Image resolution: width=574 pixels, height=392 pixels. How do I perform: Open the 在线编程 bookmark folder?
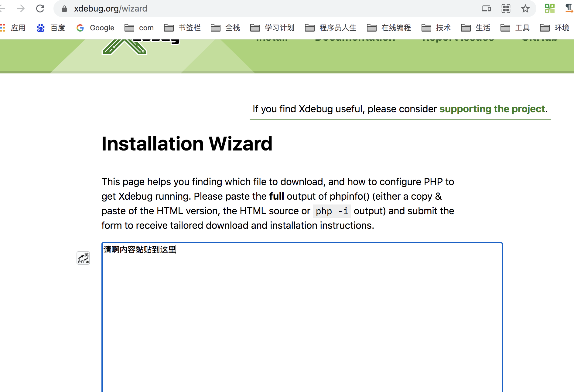pyautogui.click(x=389, y=28)
